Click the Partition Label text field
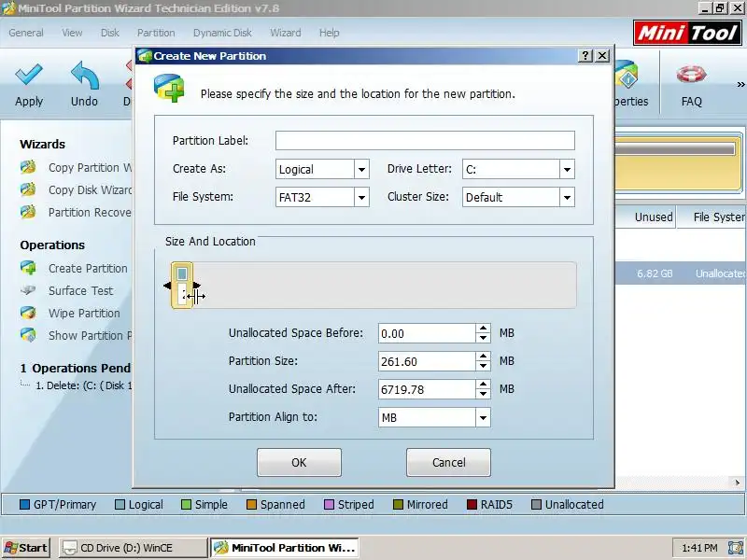This screenshot has height=560, width=747. click(425, 141)
